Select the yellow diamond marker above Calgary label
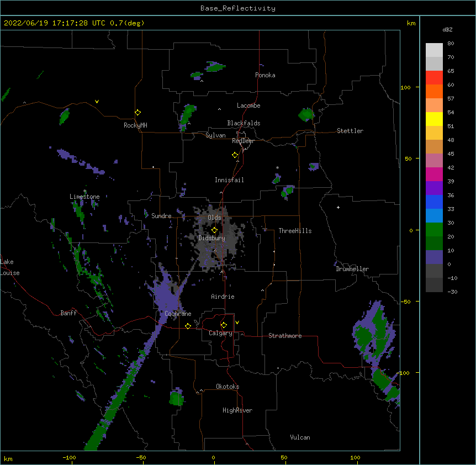 tap(224, 325)
